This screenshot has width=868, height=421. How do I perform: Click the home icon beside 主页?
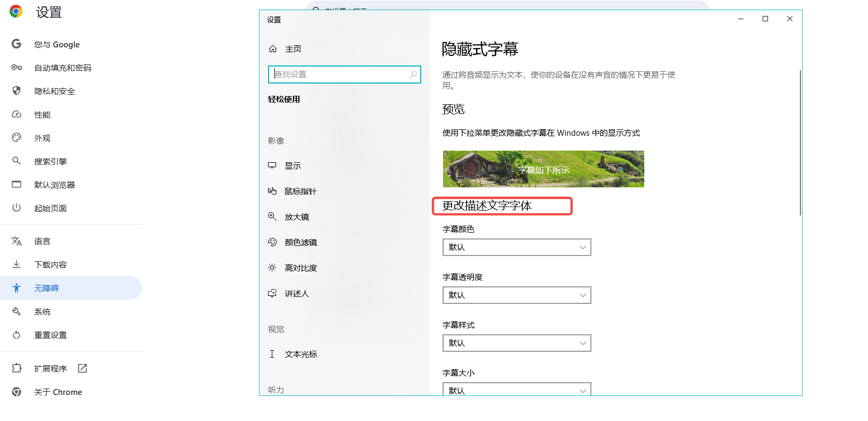point(273,48)
